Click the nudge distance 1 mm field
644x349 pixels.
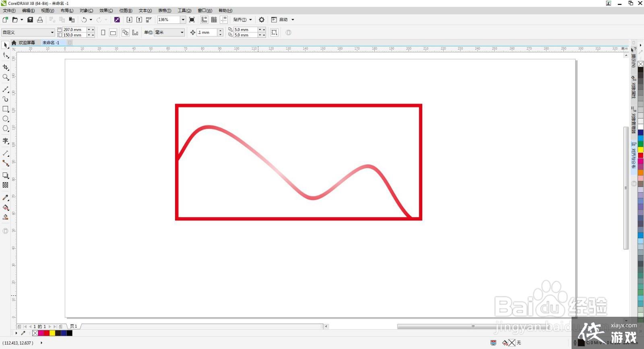[207, 32]
